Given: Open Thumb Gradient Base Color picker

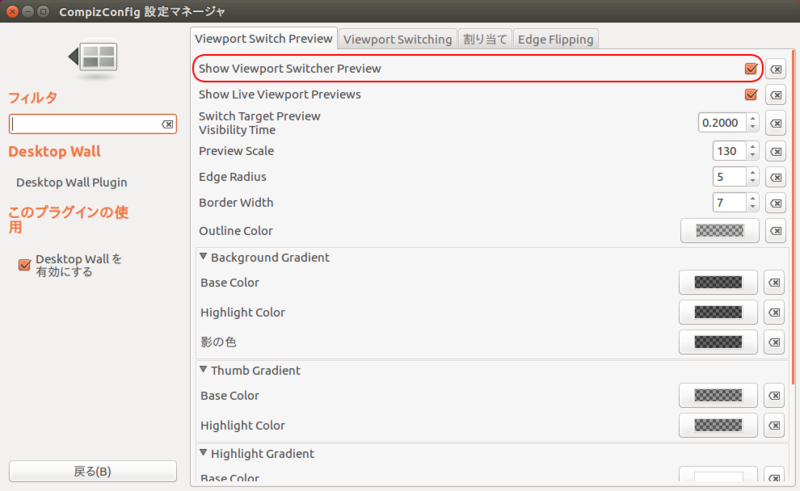Looking at the screenshot, I should pos(718,395).
